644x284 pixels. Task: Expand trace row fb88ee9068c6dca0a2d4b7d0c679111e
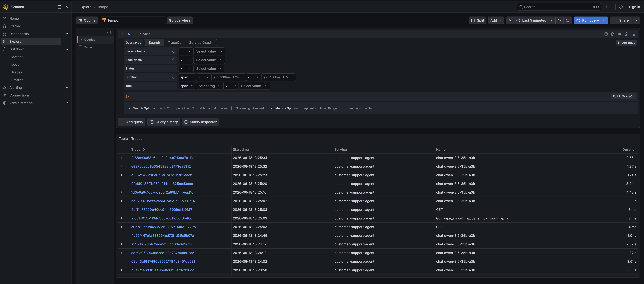pos(121,158)
